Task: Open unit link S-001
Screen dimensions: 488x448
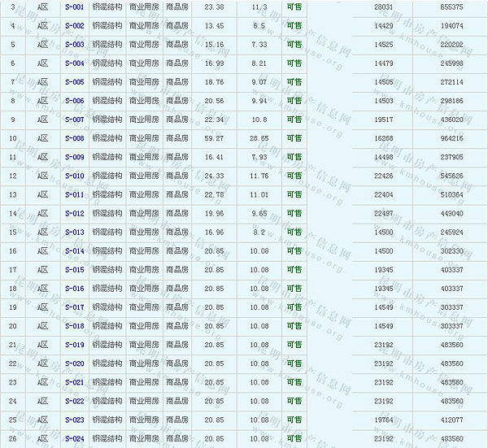Action: (74, 7)
